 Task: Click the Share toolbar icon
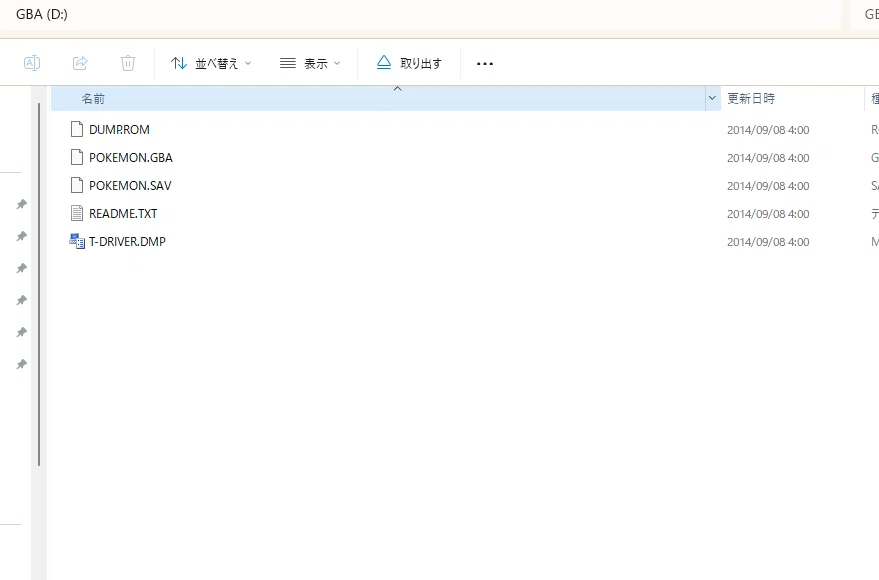(80, 63)
